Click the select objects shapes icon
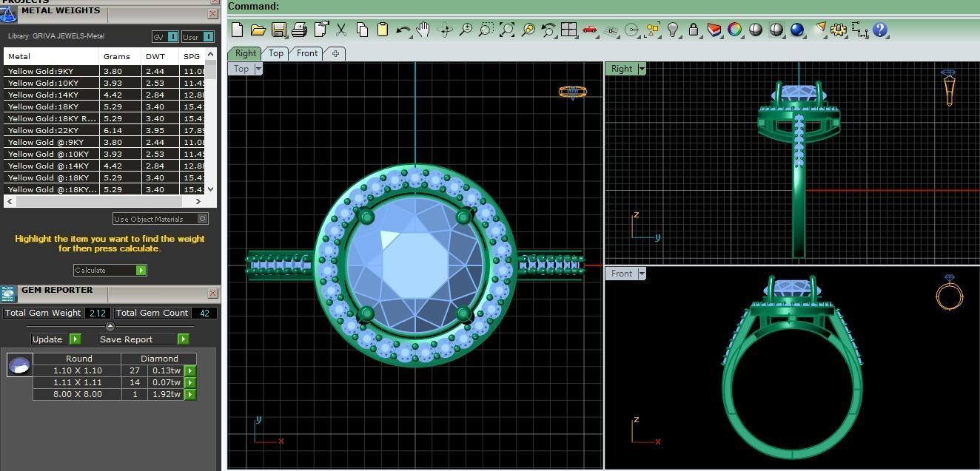Image resolution: width=980 pixels, height=471 pixels. click(652, 30)
